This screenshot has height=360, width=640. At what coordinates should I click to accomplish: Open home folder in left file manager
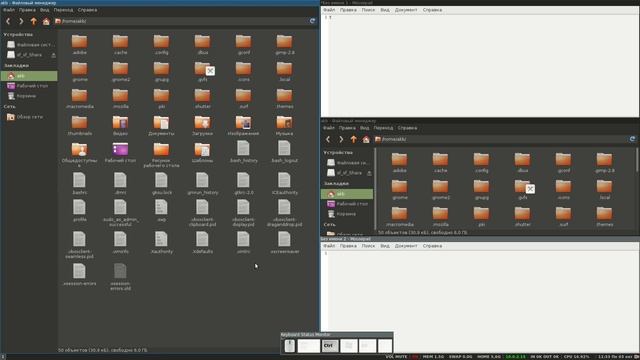(46, 21)
